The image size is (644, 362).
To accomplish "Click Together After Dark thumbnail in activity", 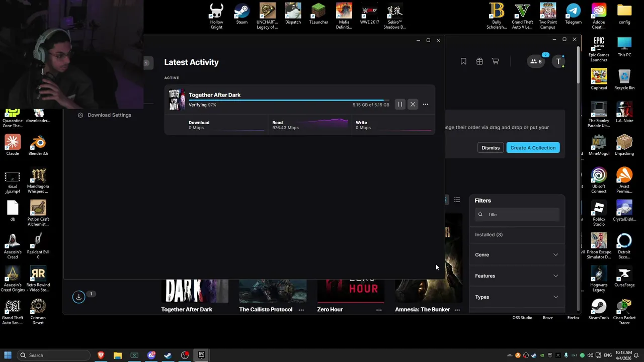I will (177, 100).
